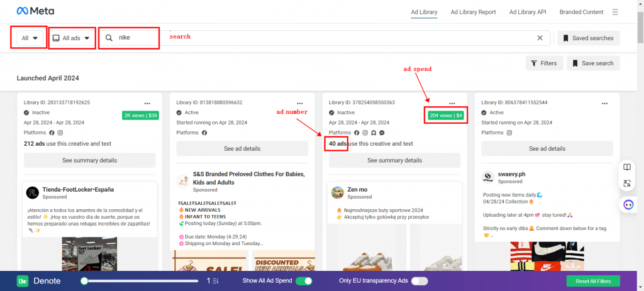Viewport: 644px width, 291px height.
Task: Open the options menu for ad 283133718192625
Action: [147, 104]
